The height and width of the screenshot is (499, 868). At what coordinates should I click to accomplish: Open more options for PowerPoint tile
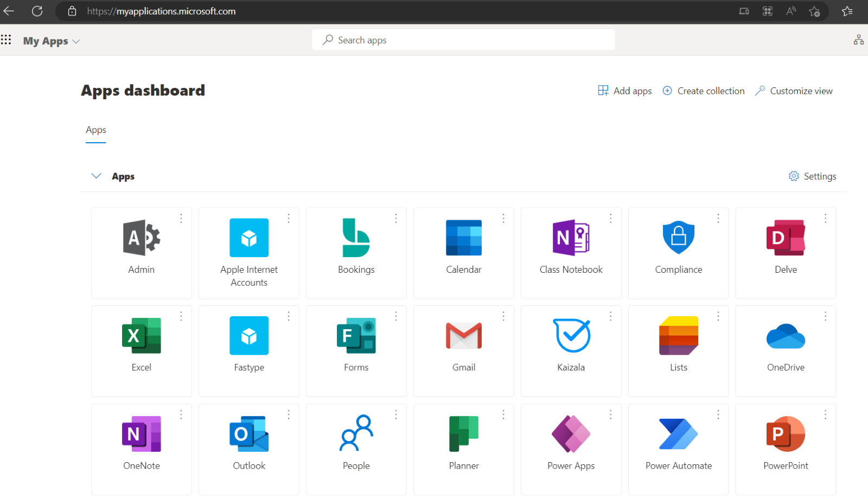(826, 414)
